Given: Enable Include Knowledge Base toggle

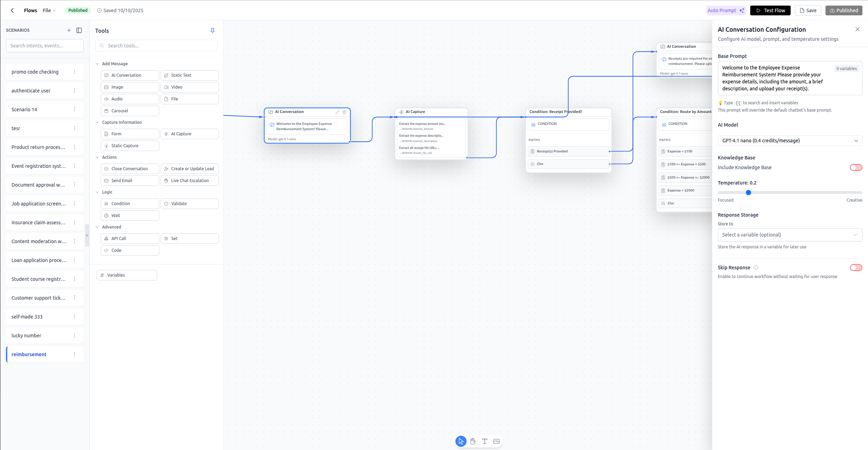Looking at the screenshot, I should [x=855, y=167].
